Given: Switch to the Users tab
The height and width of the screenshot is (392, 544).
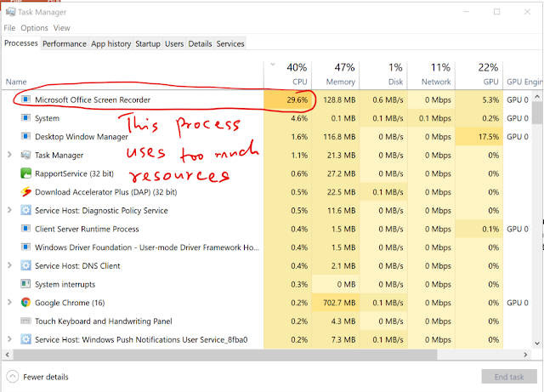Looking at the screenshot, I should point(174,43).
